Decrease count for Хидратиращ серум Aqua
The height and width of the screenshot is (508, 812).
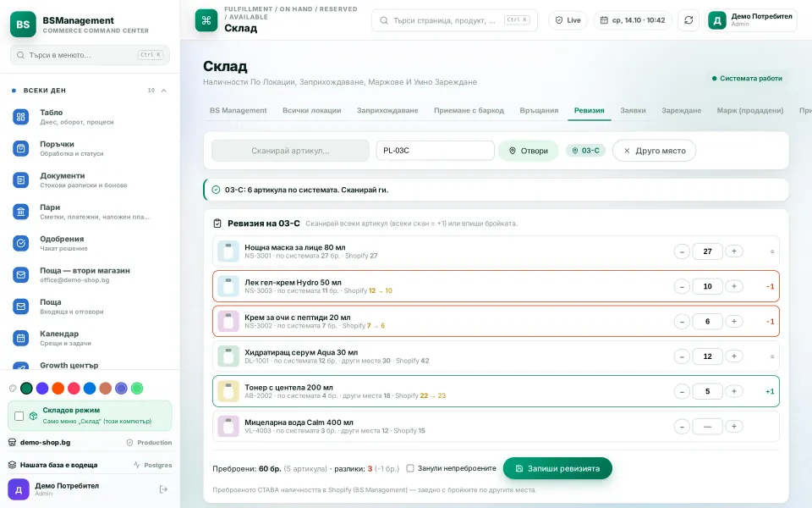point(682,356)
